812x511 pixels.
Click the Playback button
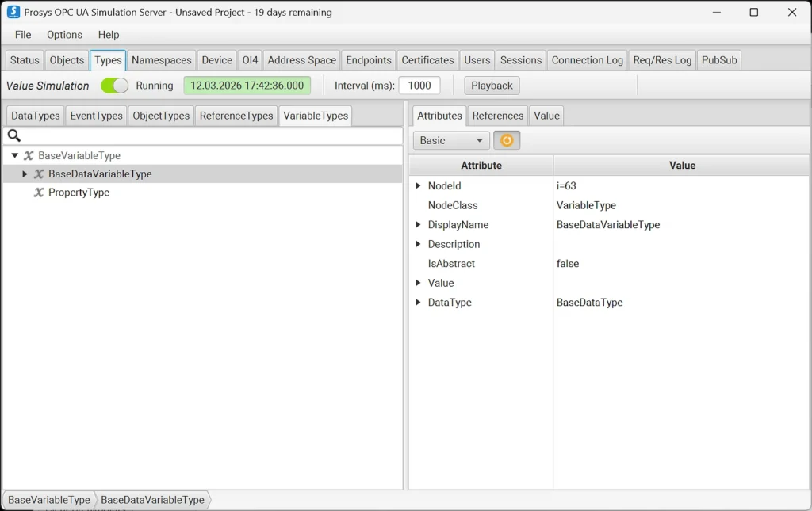pyautogui.click(x=492, y=86)
